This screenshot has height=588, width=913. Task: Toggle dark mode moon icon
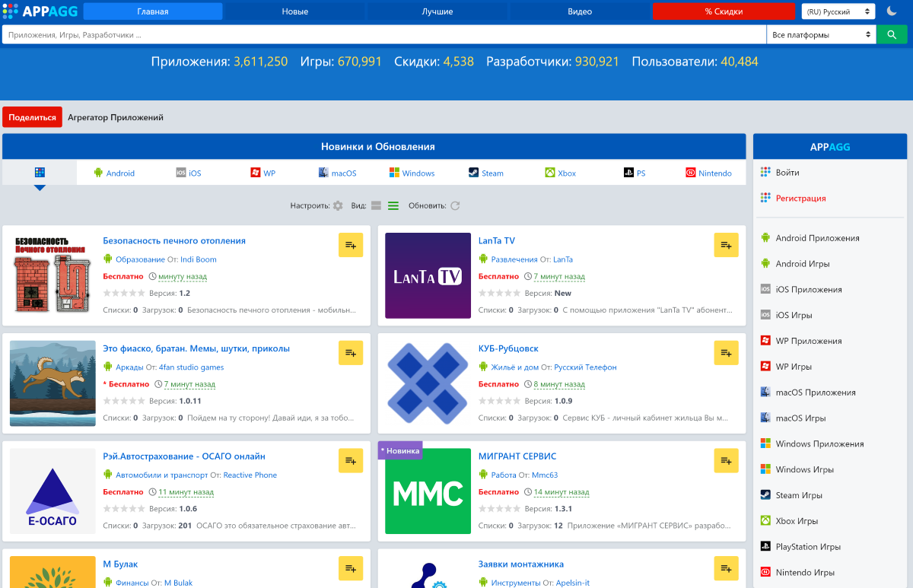coord(892,11)
